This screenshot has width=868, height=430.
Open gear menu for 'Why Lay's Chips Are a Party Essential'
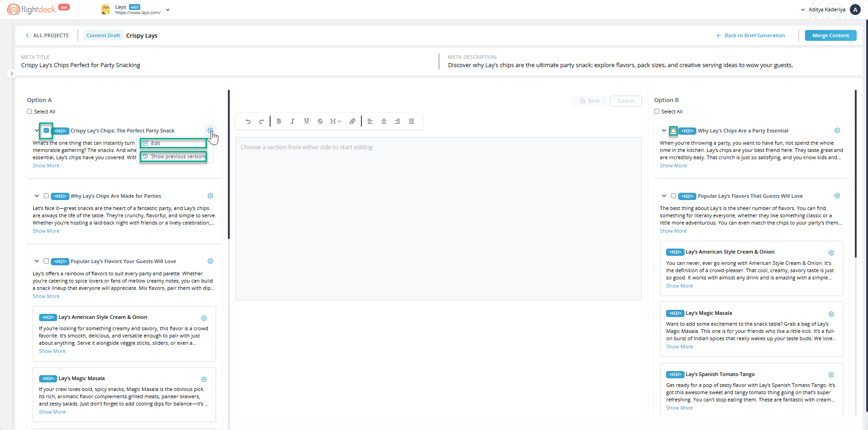point(837,131)
